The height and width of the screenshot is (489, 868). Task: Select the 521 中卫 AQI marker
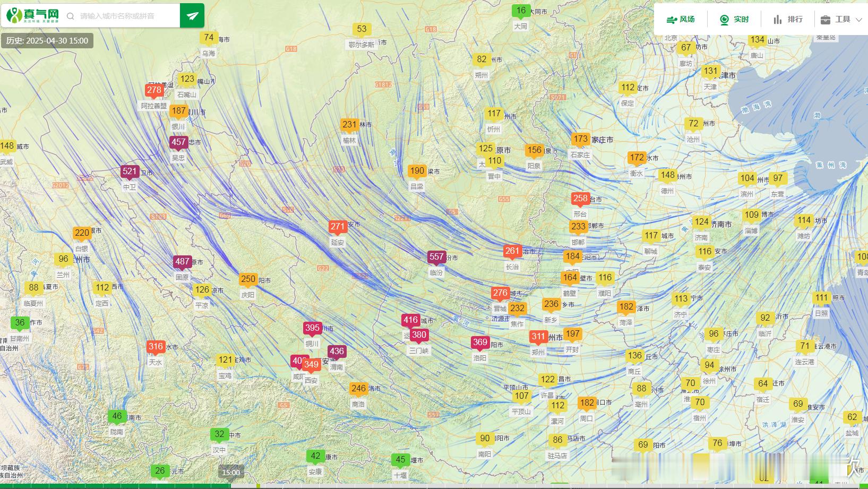[x=130, y=171]
